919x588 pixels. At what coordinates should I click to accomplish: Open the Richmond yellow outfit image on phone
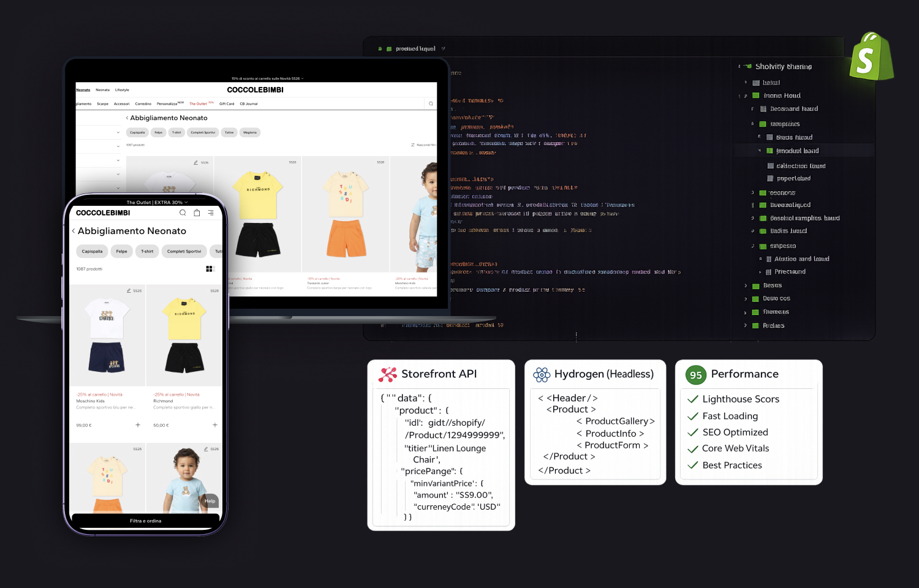pos(184,335)
